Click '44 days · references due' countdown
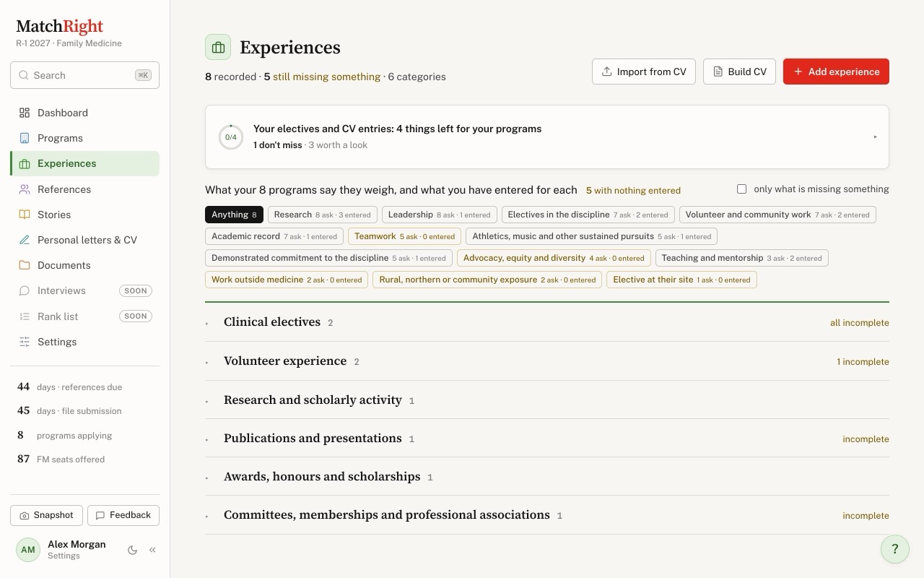This screenshot has width=924, height=578. (69, 387)
